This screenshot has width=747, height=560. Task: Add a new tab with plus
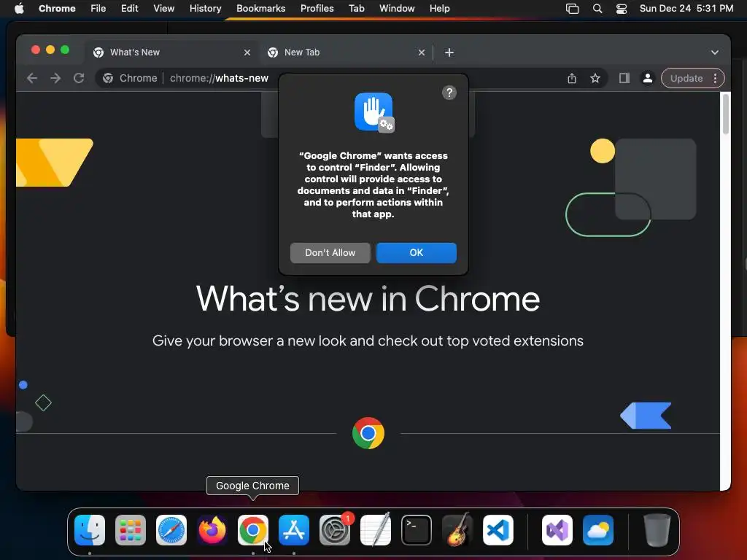449,52
